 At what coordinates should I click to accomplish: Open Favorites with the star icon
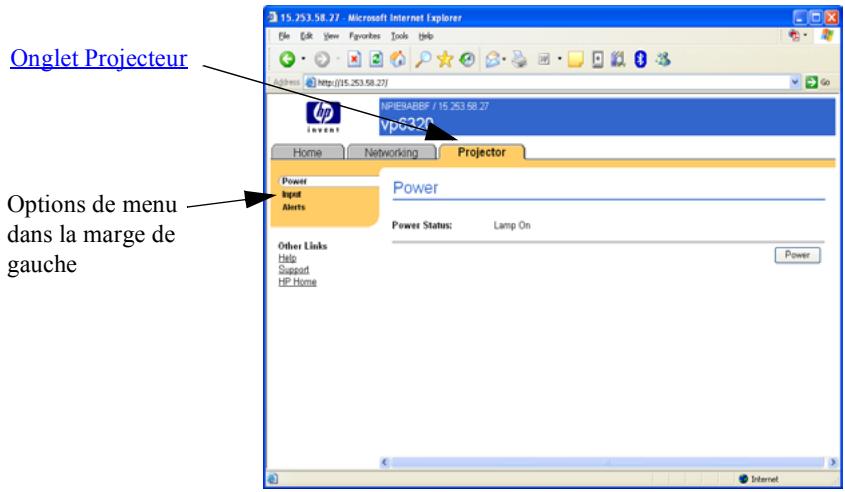[x=445, y=59]
